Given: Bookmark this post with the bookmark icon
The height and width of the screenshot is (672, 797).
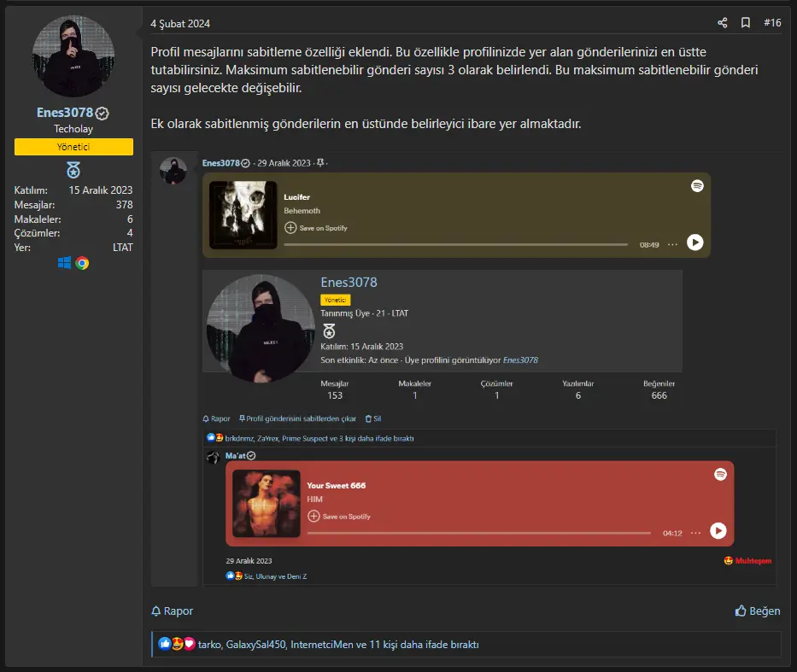Looking at the screenshot, I should click(x=745, y=23).
